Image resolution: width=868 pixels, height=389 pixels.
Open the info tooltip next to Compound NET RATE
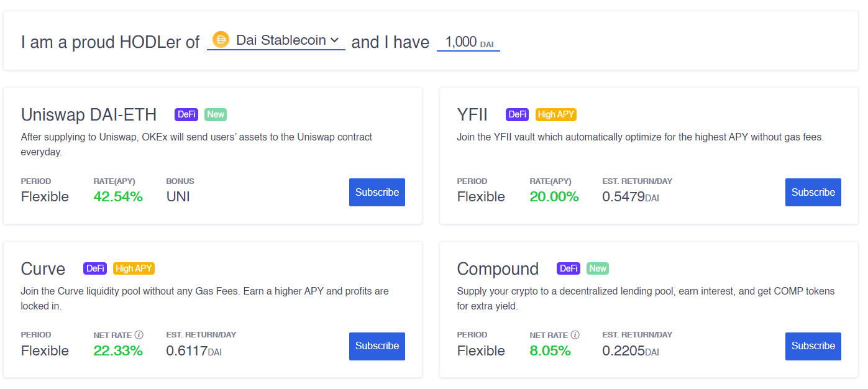click(575, 334)
